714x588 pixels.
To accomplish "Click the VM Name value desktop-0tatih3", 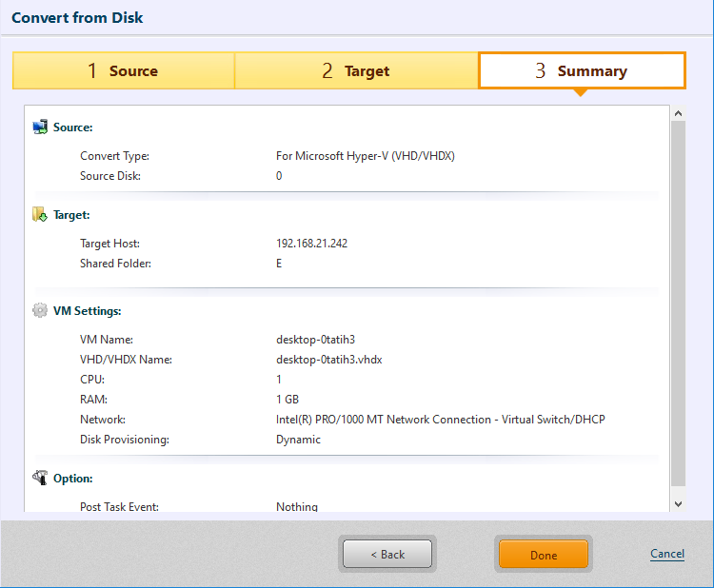I will coord(315,340).
